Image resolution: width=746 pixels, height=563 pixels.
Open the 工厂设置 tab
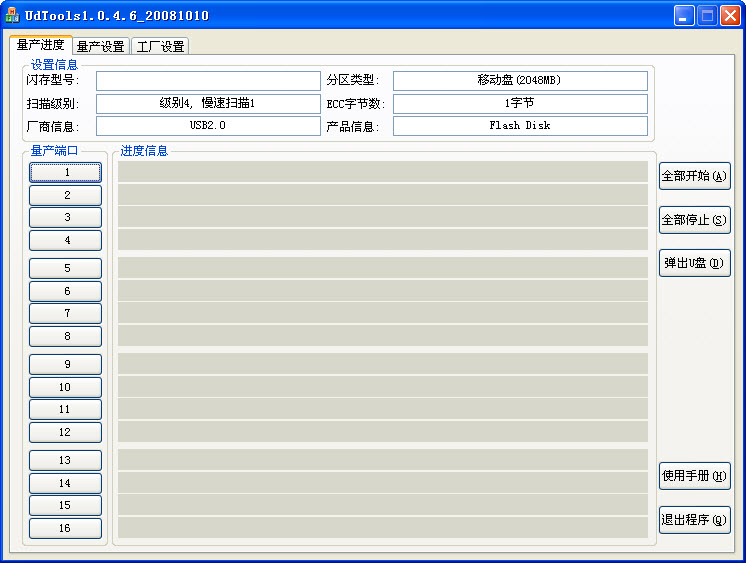160,46
